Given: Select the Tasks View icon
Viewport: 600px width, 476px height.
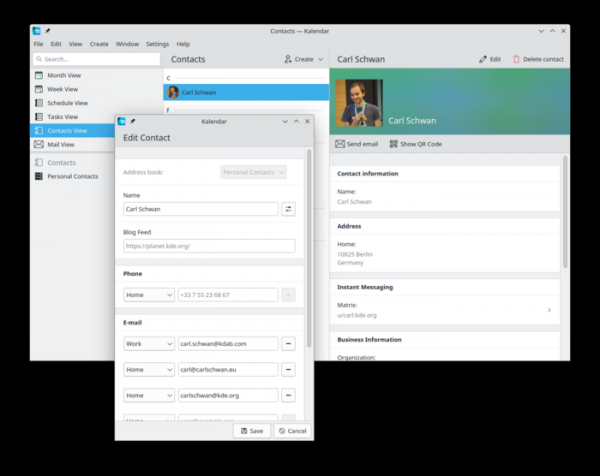Looking at the screenshot, I should [x=39, y=117].
